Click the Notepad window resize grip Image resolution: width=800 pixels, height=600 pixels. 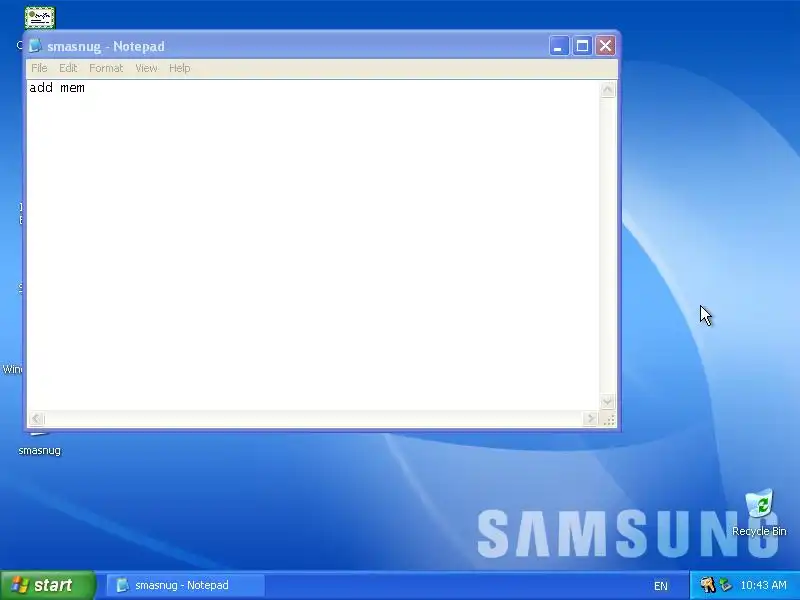609,419
